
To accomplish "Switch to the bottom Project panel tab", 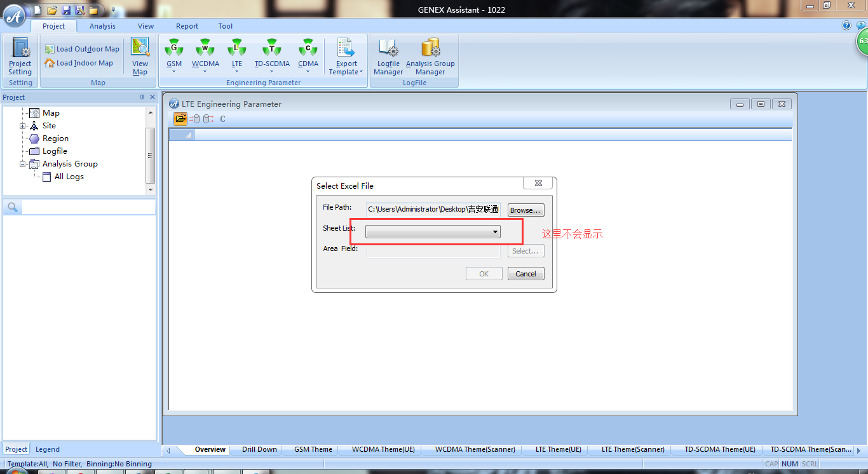I will tap(17, 449).
